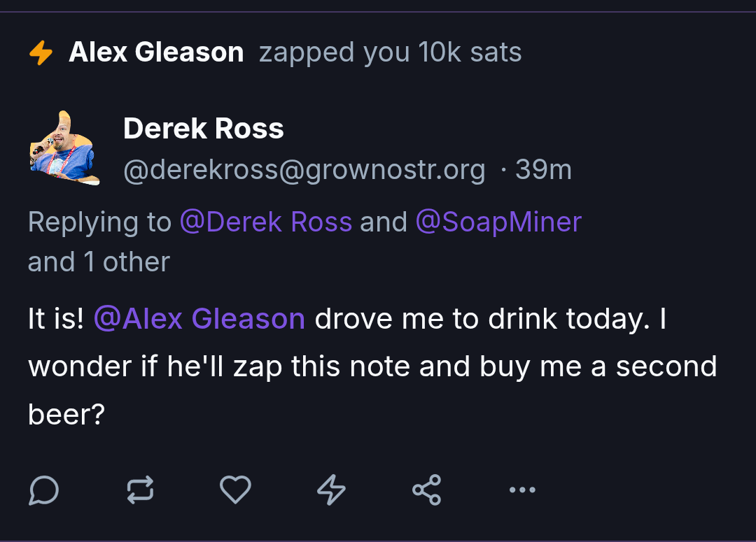Open the three-dot more options menu
The image size is (756, 542).
pos(522,490)
